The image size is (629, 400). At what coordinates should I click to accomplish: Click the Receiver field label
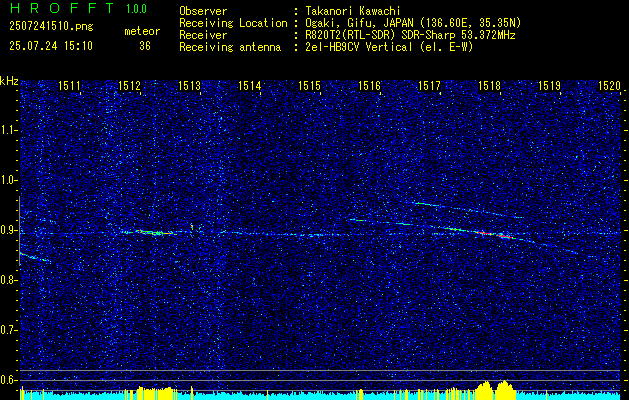(x=203, y=35)
